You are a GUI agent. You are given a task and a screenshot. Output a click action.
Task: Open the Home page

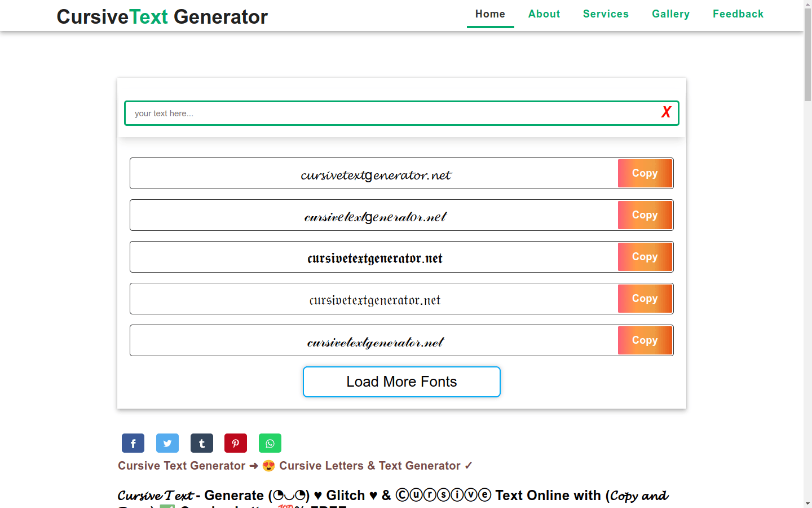coord(490,14)
